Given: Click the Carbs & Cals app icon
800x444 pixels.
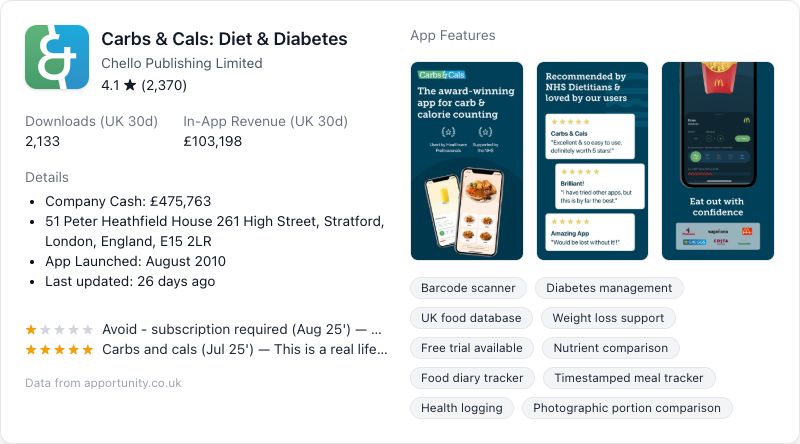Looking at the screenshot, I should coord(57,57).
